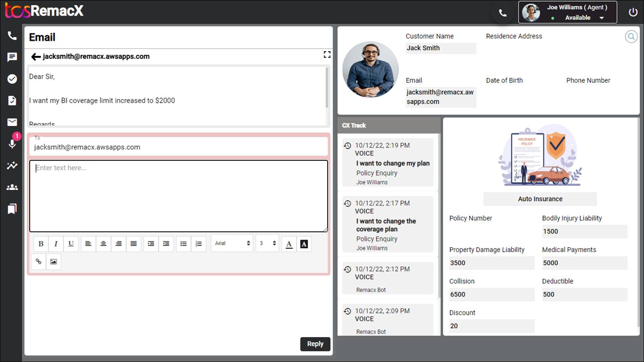644x362 pixels.
Task: Click the Customer Name field showing Jack Smith
Action: click(x=441, y=48)
